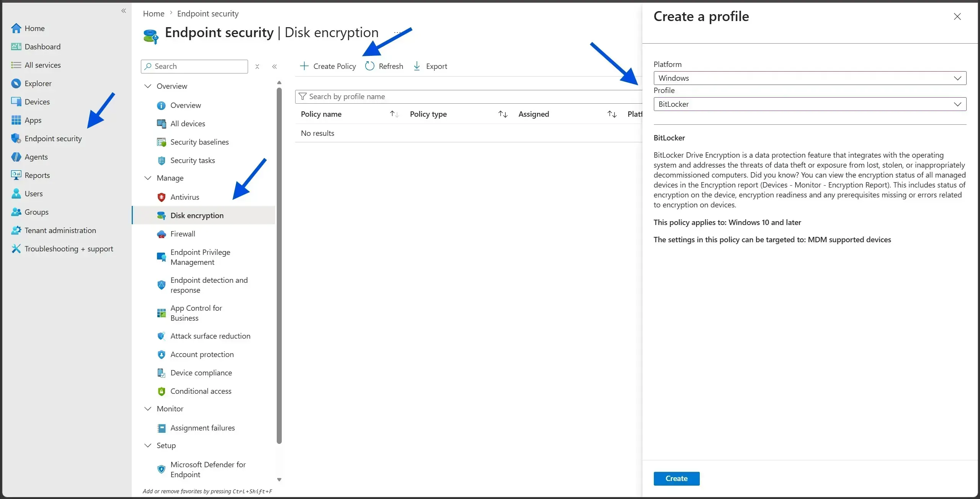Open the page title ellipsis menu

pyautogui.click(x=397, y=32)
